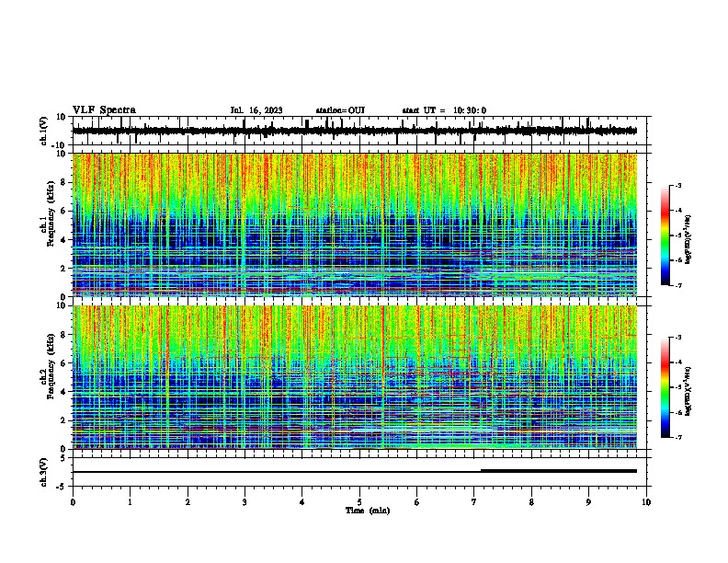Click the time axis tick label "9"
Screen dimensions: 728x563
[x=588, y=502]
